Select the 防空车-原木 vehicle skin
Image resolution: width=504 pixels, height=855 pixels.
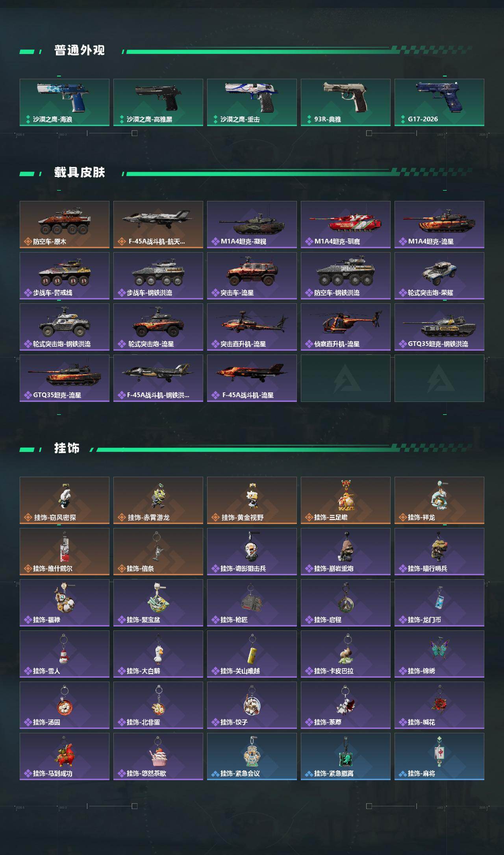[x=65, y=225]
